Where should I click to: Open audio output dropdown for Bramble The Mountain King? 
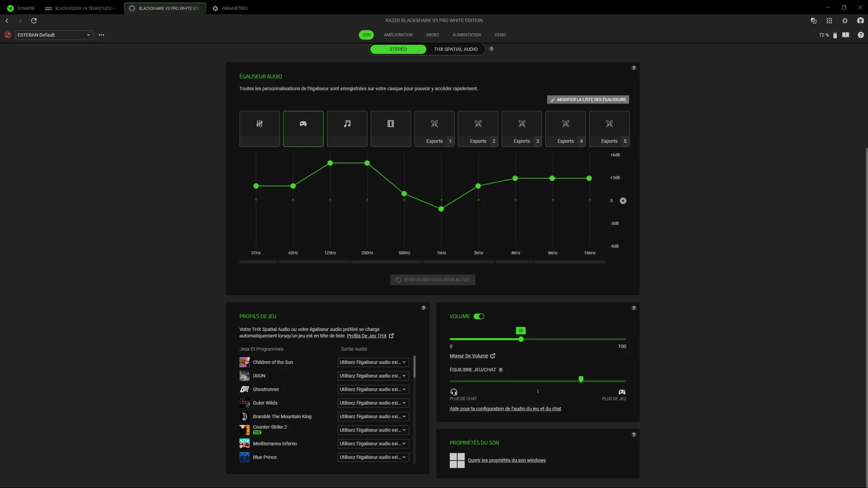tap(373, 416)
